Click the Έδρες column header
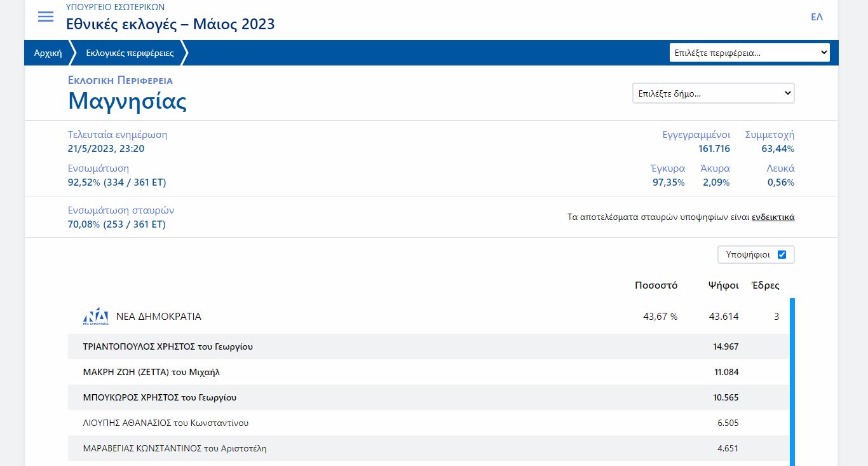This screenshot has width=868, height=466. pyautogui.click(x=765, y=285)
